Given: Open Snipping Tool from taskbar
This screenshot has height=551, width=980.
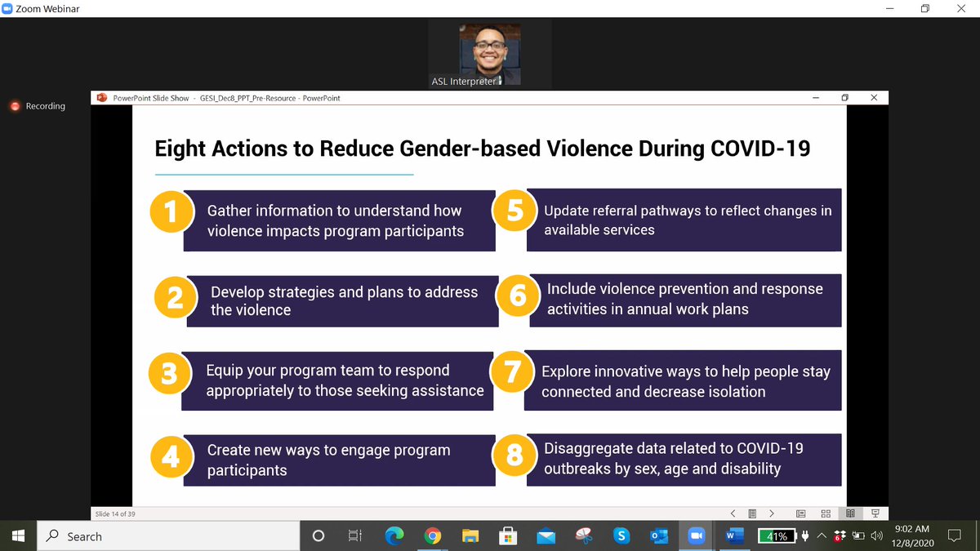Looking at the screenshot, I should click(583, 535).
